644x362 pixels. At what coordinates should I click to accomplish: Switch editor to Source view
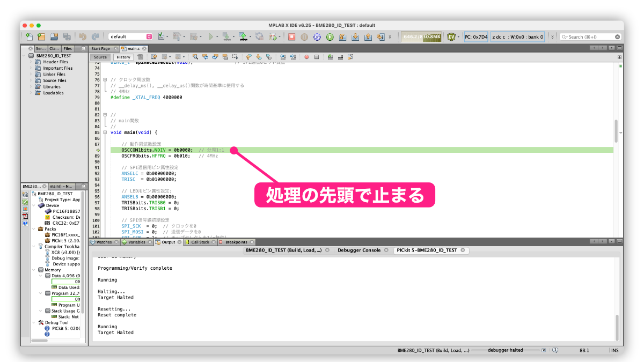pyautogui.click(x=100, y=57)
